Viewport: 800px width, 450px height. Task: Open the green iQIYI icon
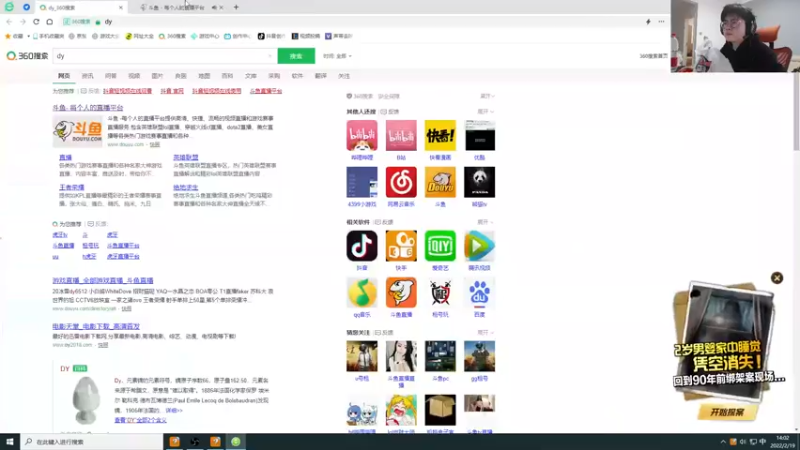(x=440, y=246)
